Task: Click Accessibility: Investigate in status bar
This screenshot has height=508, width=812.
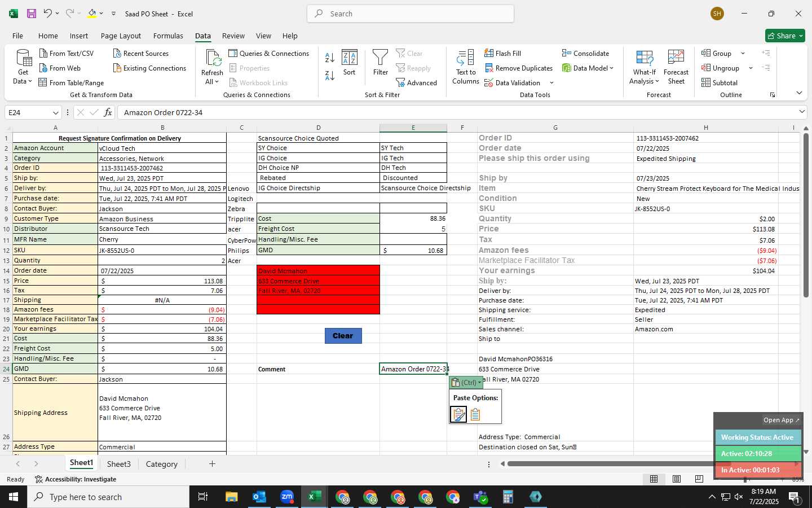Action: pos(76,479)
